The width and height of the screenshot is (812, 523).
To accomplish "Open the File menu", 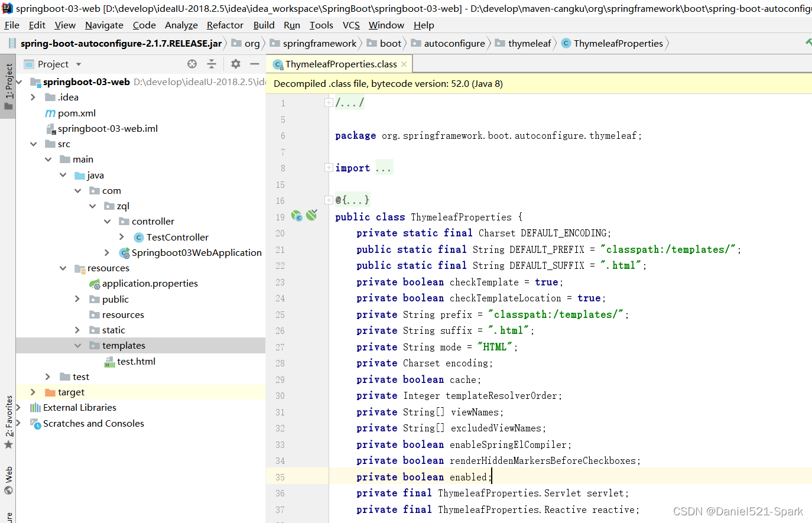I will click(12, 25).
